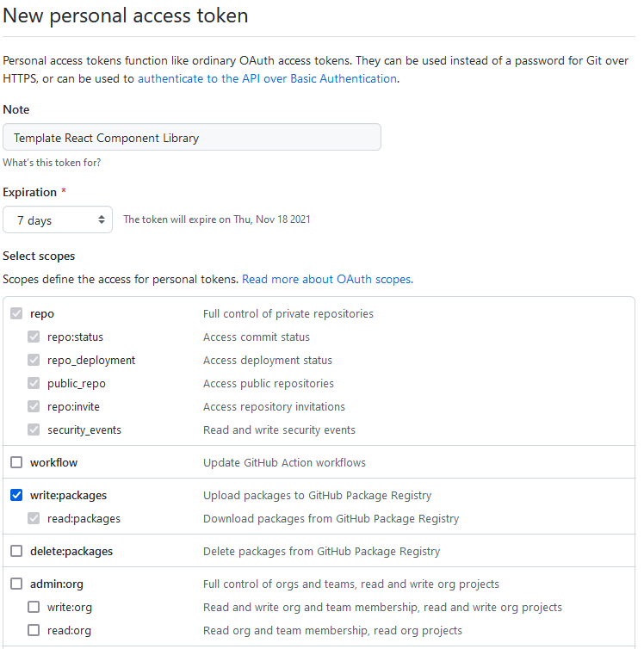Click the repo_deployment checkbox

[34, 360]
